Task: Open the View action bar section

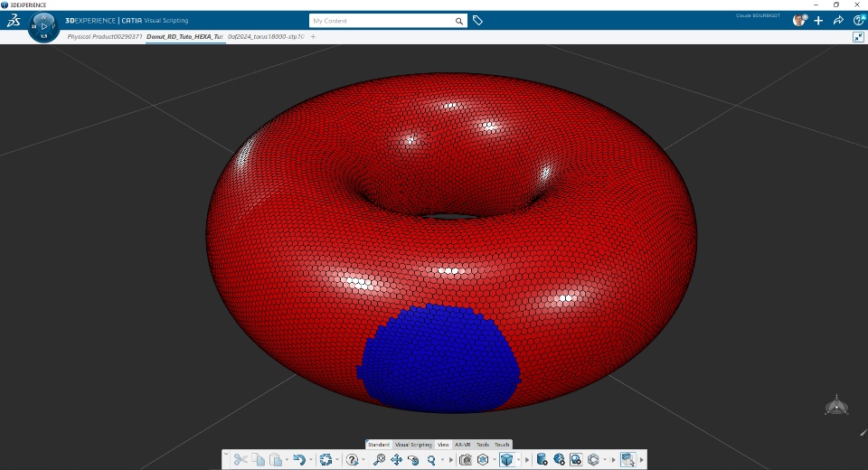Action: coord(443,445)
